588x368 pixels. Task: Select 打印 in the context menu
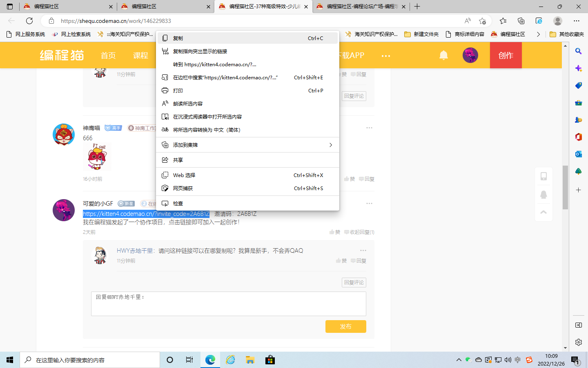247,90
